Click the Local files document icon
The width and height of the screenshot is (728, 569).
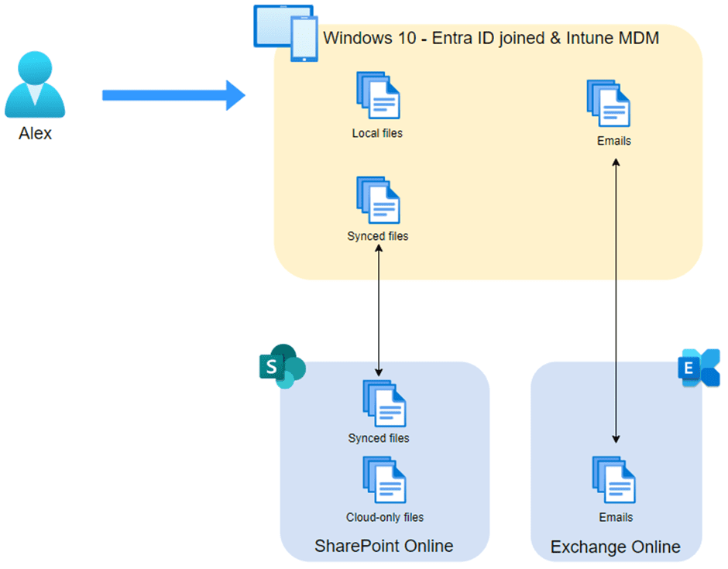tap(378, 95)
